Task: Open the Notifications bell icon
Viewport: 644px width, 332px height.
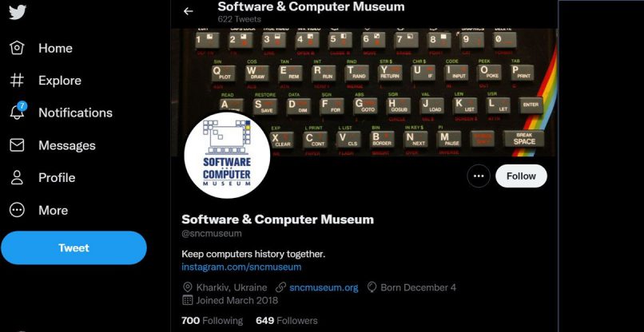Action: 18,112
